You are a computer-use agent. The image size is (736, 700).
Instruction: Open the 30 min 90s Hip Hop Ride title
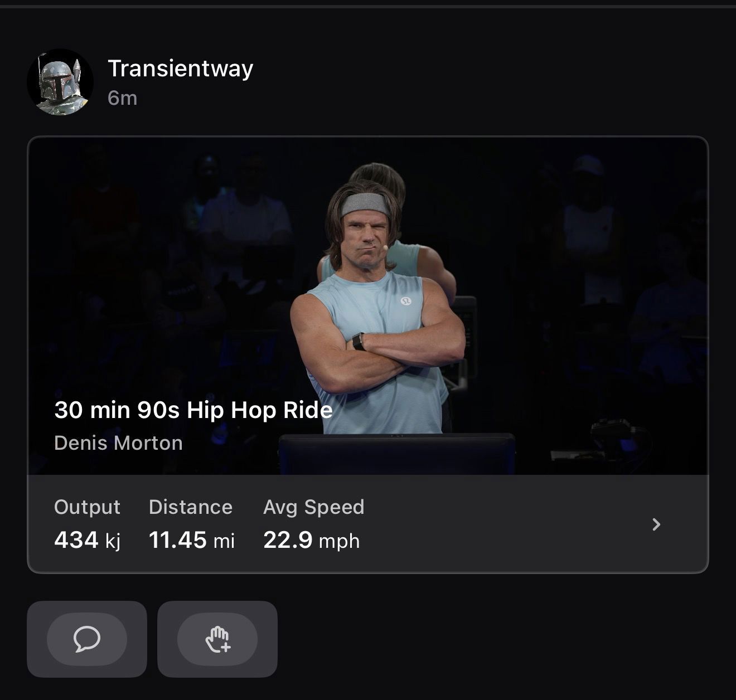tap(193, 410)
